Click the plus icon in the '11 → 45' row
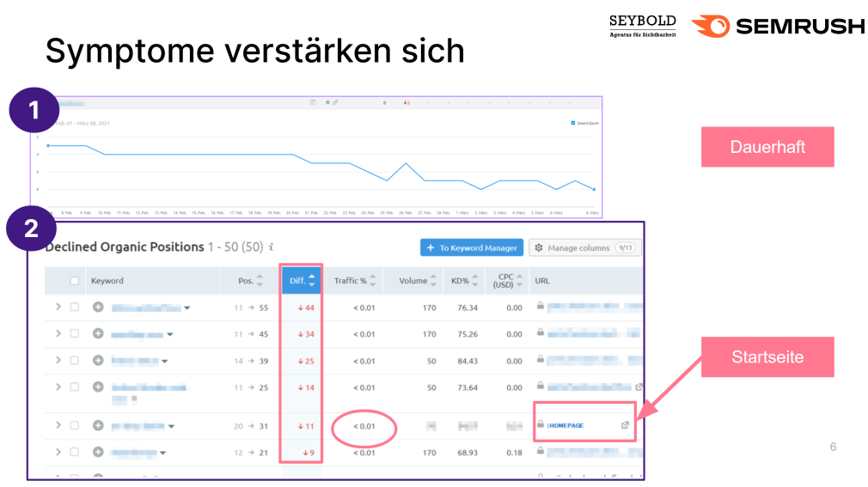Image resolution: width=868 pixels, height=487 pixels. [98, 334]
